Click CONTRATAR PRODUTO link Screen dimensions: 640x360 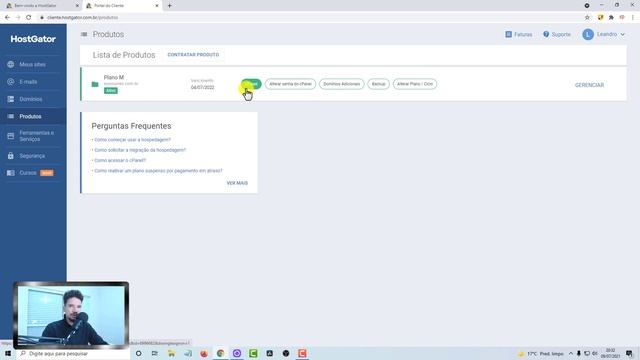click(x=193, y=55)
